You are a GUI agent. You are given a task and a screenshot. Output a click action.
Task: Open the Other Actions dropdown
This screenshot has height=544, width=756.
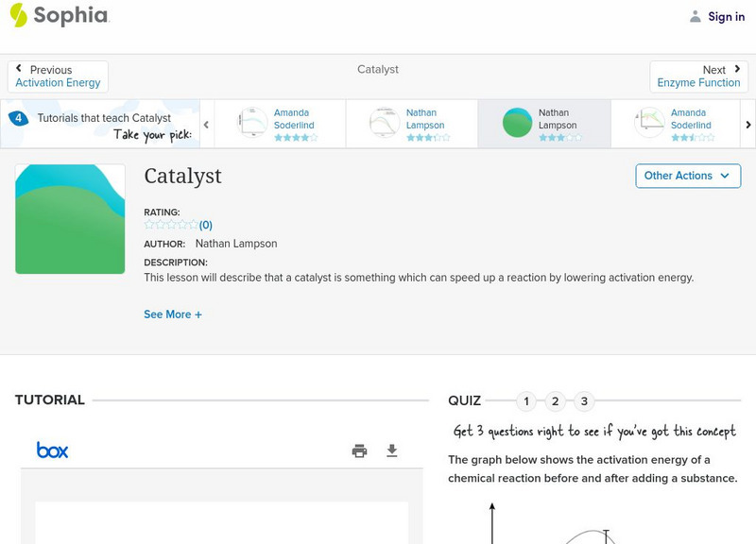[687, 176]
